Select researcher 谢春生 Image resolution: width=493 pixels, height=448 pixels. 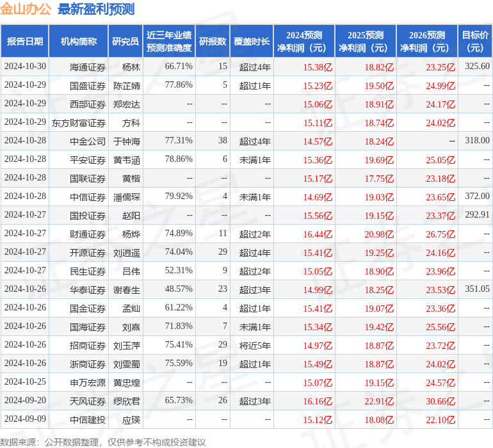point(127,290)
